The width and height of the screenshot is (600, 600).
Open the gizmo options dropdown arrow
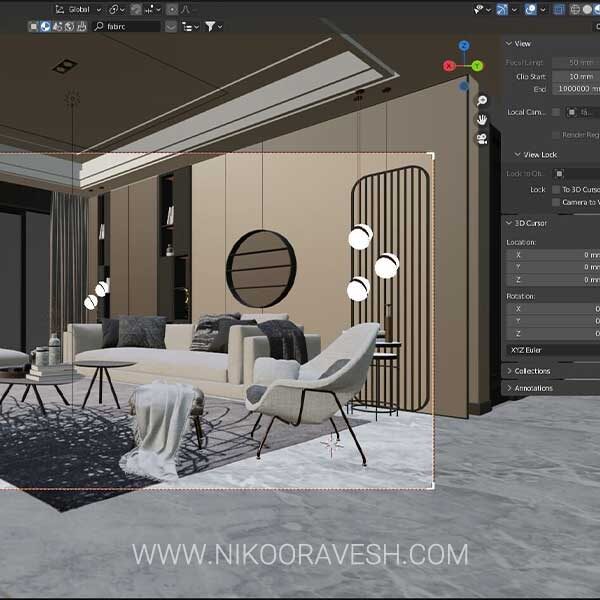click(514, 10)
